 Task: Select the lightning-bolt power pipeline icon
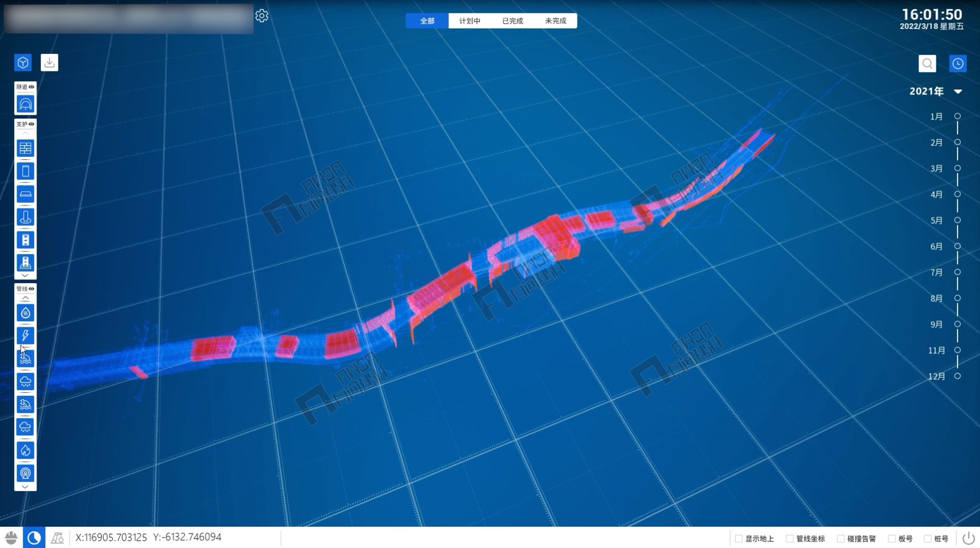coord(25,335)
